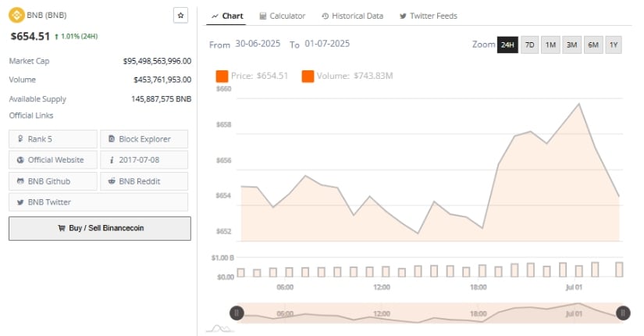This screenshot has width=644, height=336.
Task: Select the 1Y zoom range
Action: point(614,45)
